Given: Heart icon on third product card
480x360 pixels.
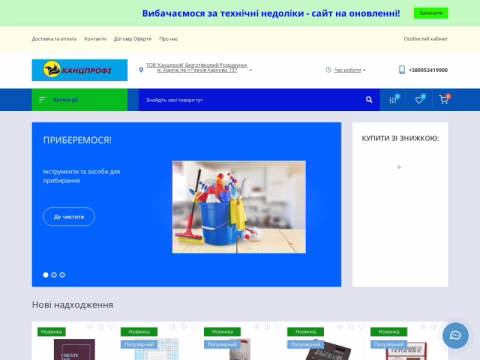Looking at the screenshot, I should [x=278, y=327].
